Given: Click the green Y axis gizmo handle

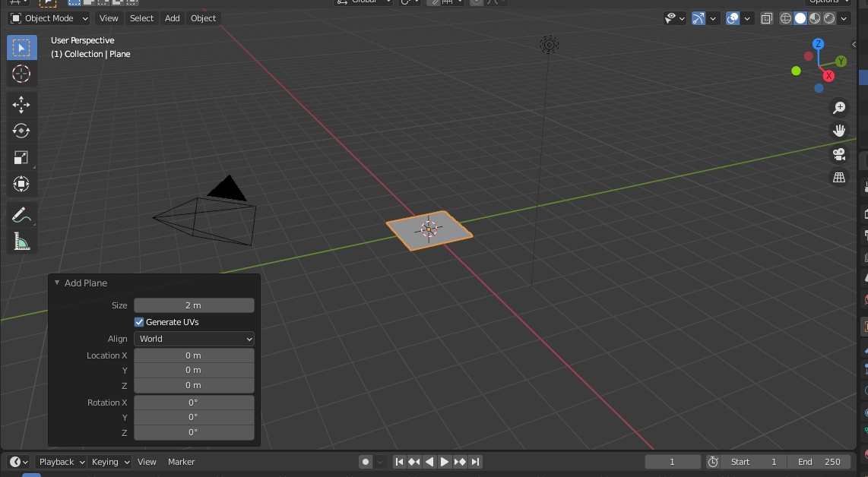Looking at the screenshot, I should click(x=841, y=62).
